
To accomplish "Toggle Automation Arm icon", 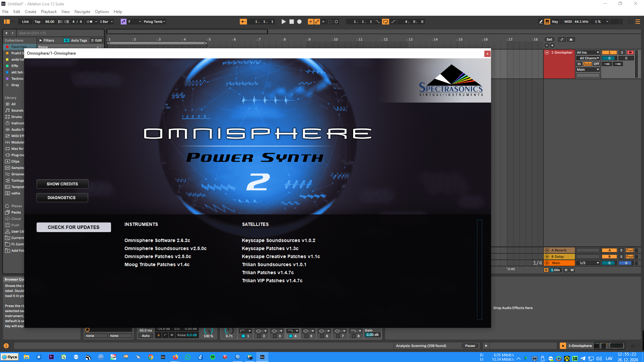I will [317, 22].
